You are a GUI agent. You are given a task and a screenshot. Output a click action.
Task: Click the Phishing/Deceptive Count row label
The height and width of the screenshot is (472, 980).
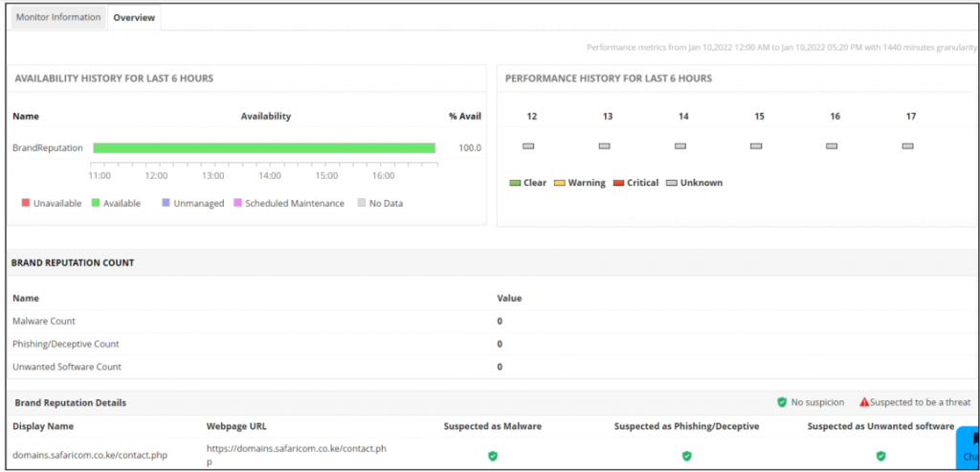click(66, 344)
